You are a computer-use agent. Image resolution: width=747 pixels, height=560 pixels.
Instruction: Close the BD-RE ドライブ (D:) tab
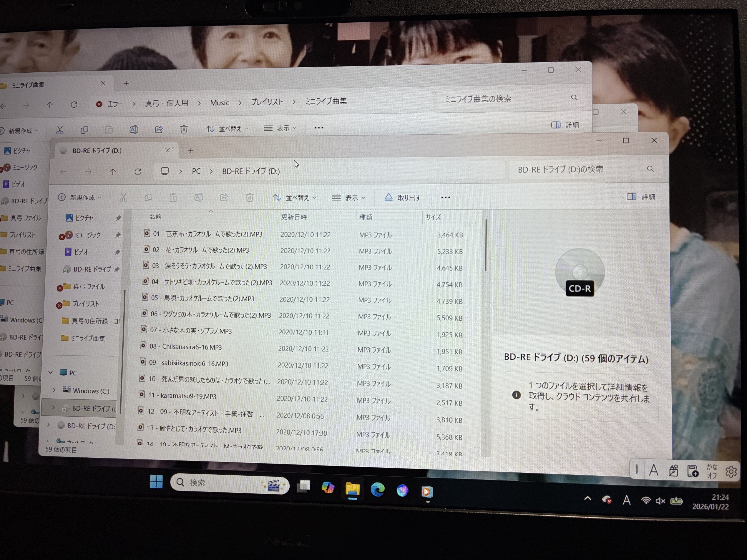click(167, 150)
